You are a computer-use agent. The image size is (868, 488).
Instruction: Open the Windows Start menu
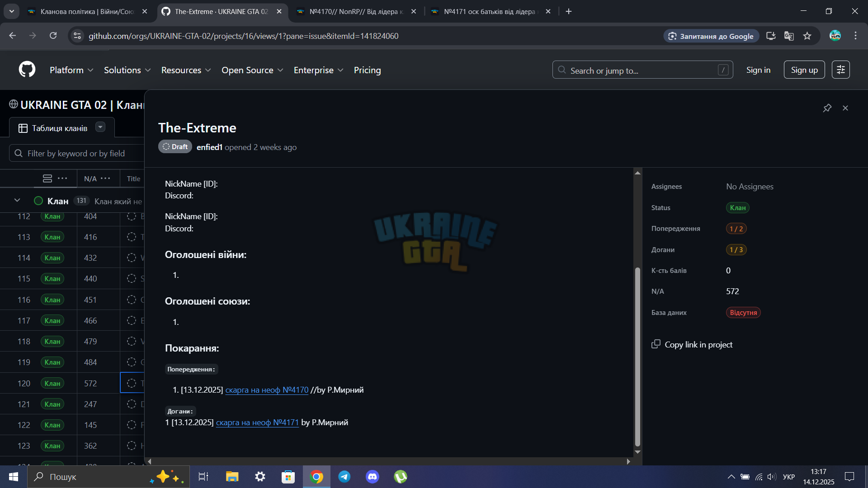[x=14, y=477]
